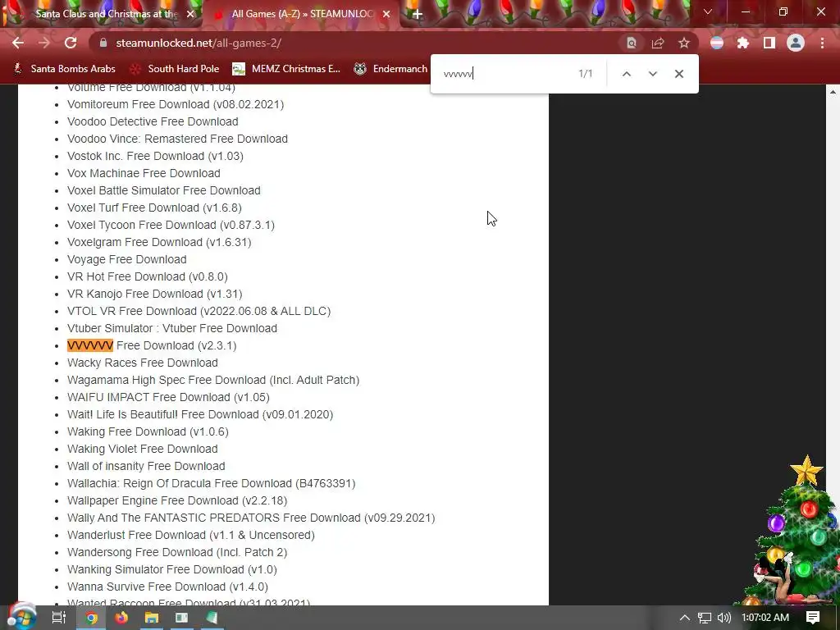Open Voodoo Detective Free Download
The image size is (840, 630).
[153, 121]
